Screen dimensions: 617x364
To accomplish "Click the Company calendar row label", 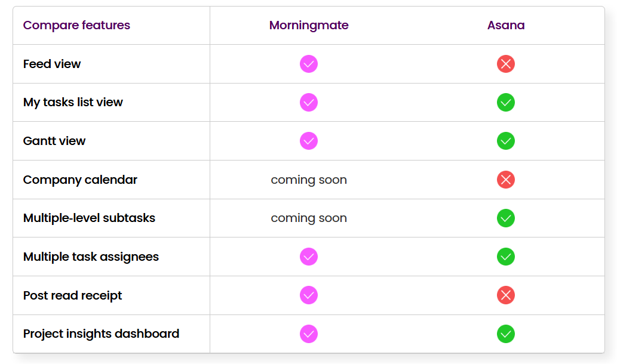I will 80,180.
